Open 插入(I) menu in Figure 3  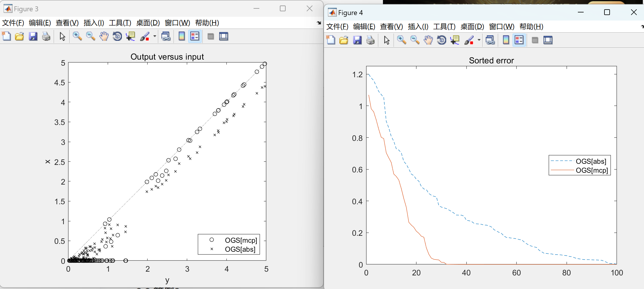point(94,23)
